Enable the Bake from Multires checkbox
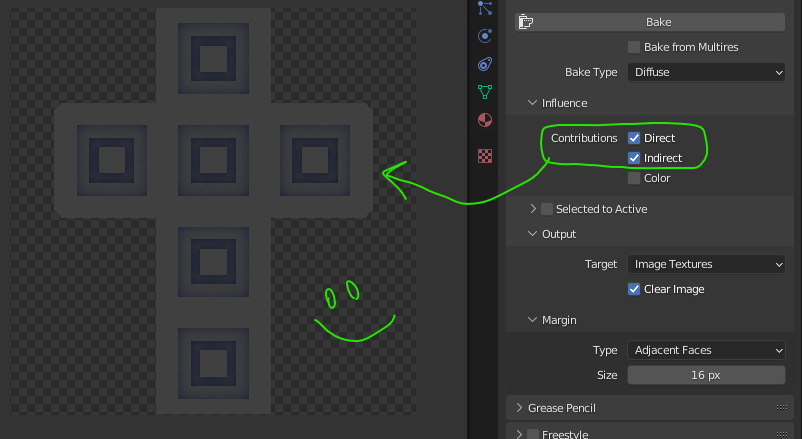The width and height of the screenshot is (802, 439). (634, 47)
